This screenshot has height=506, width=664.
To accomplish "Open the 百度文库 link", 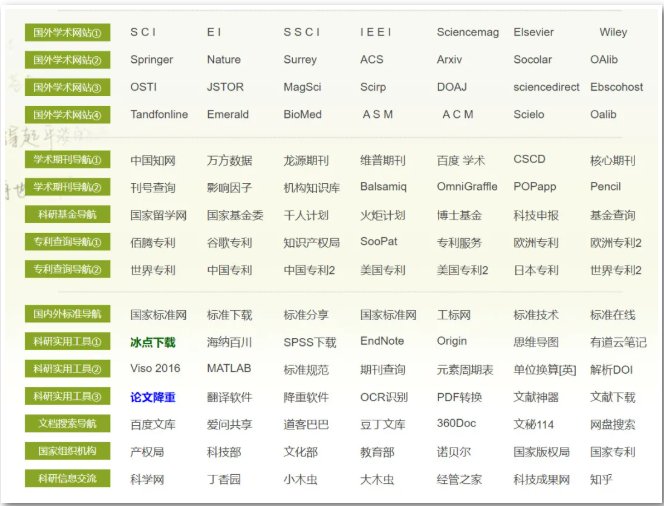I will 153,424.
